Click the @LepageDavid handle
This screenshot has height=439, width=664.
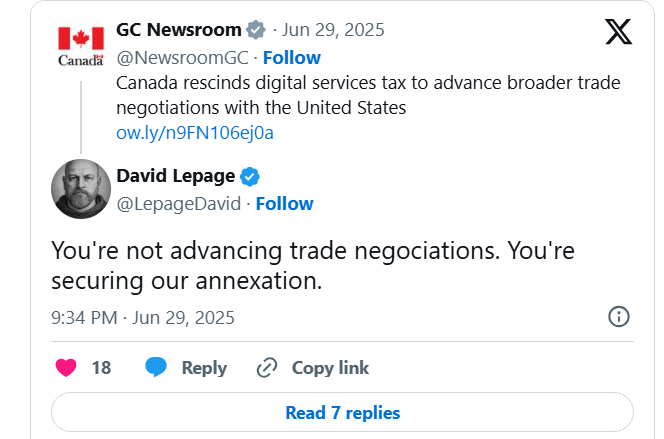(179, 204)
